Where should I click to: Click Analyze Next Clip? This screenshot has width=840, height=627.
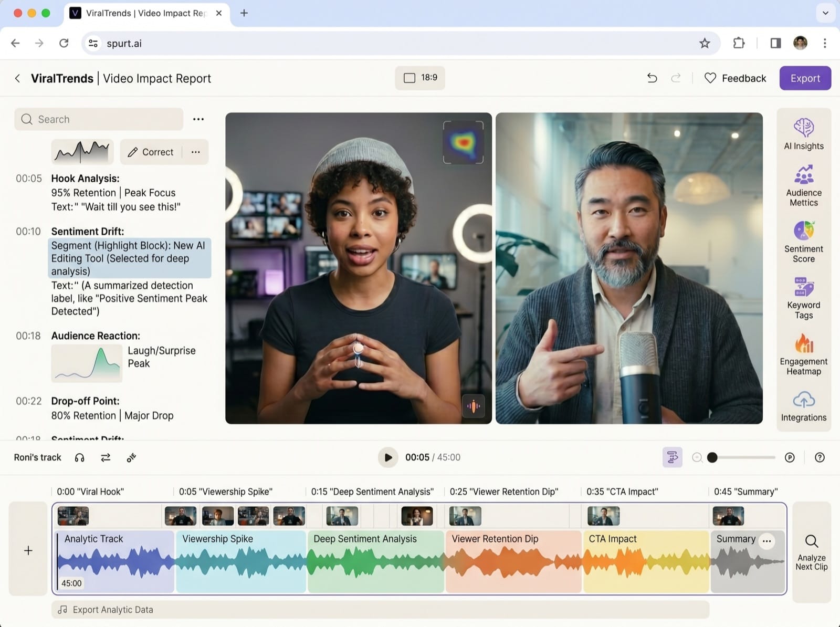point(812,552)
